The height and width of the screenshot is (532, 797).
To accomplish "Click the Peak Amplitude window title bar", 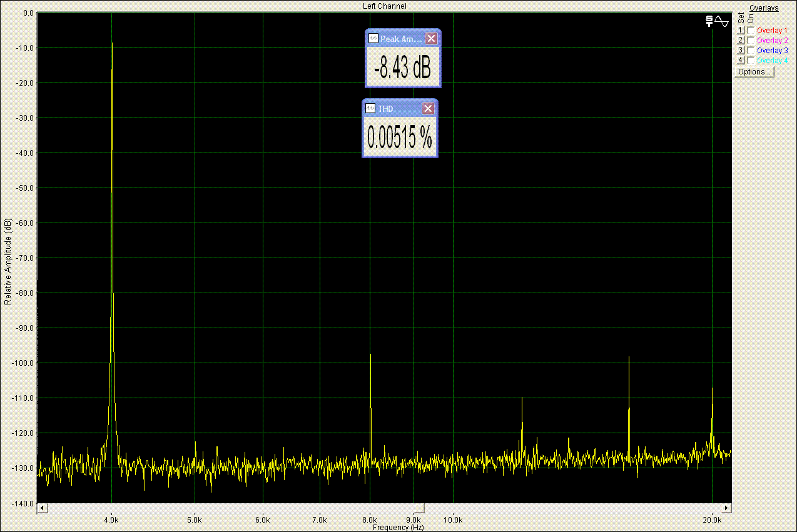I will [403, 39].
